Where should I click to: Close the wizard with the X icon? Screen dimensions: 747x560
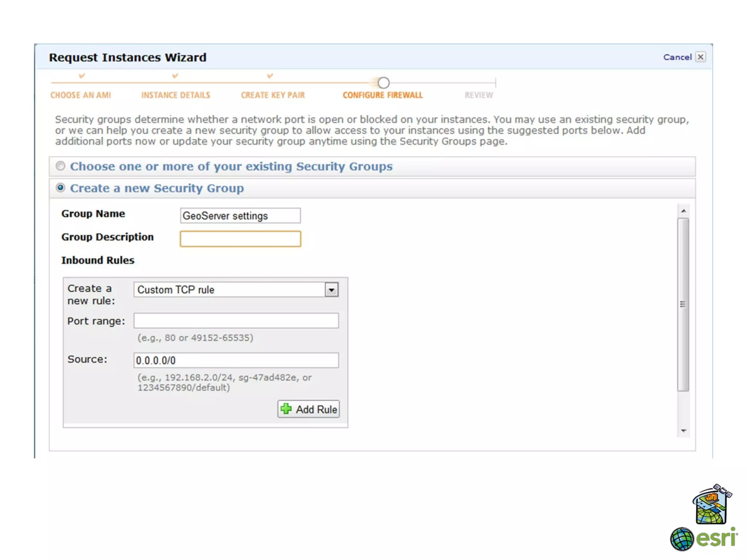pos(700,57)
